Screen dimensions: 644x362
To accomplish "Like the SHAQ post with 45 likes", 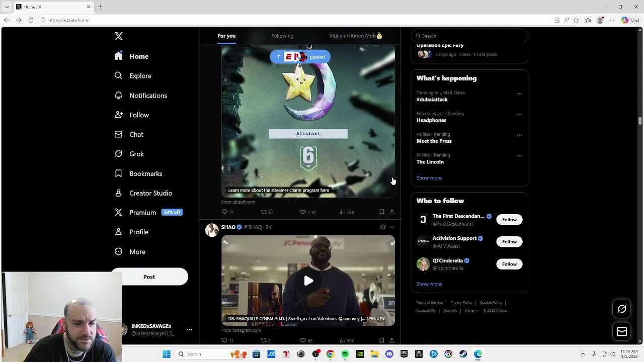I will pyautogui.click(x=306, y=340).
